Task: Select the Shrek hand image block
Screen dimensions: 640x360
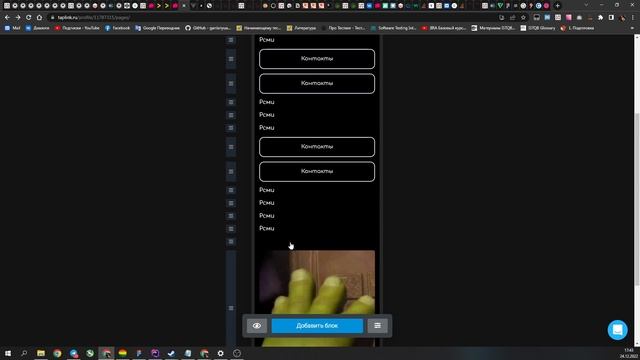Action: 317,298
